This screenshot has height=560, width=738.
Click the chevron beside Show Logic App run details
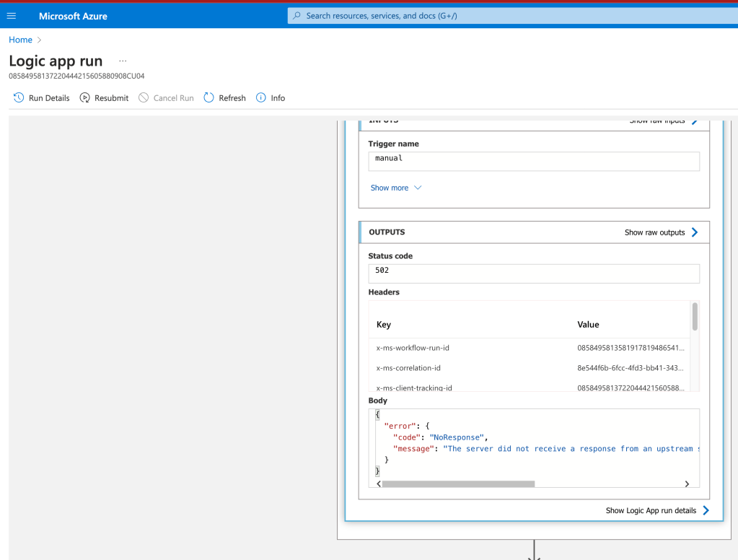tap(706, 510)
